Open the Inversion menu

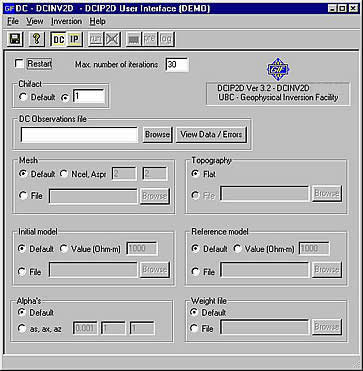pyautogui.click(x=66, y=21)
